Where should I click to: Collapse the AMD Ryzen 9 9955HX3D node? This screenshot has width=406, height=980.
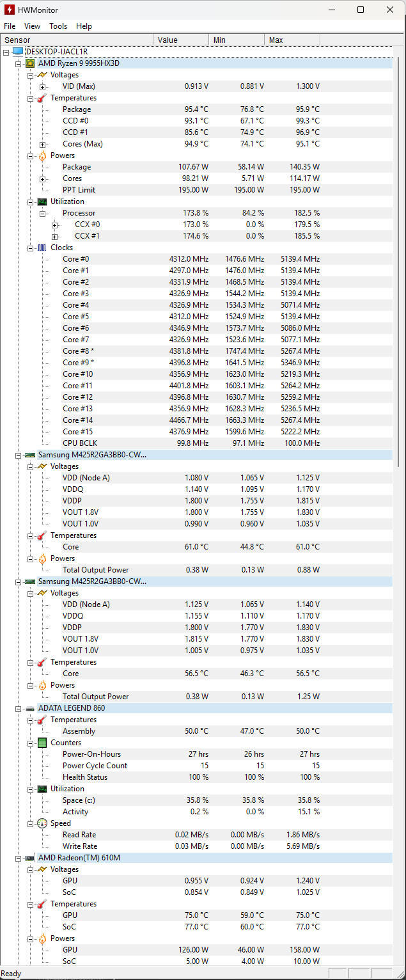pyautogui.click(x=19, y=63)
